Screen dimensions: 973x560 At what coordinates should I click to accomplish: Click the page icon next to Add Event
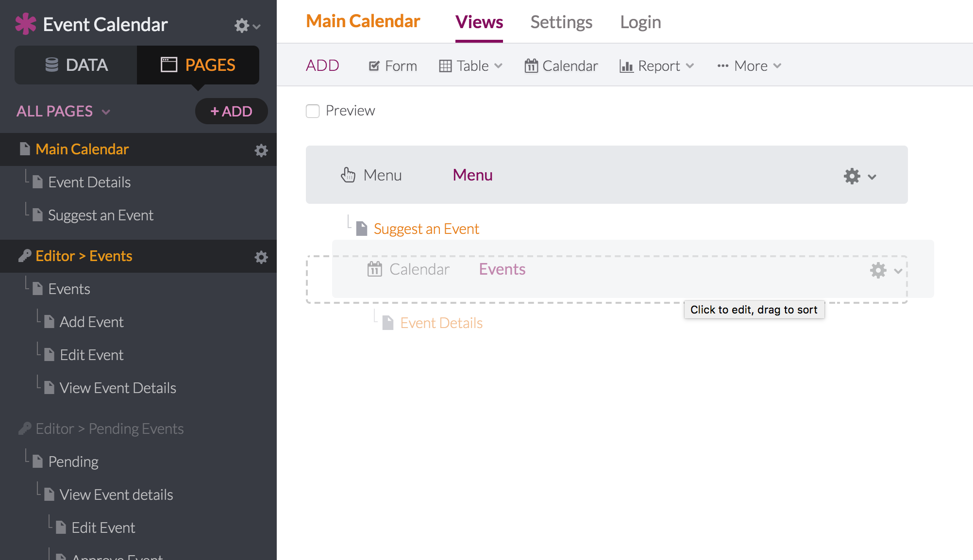[49, 322]
